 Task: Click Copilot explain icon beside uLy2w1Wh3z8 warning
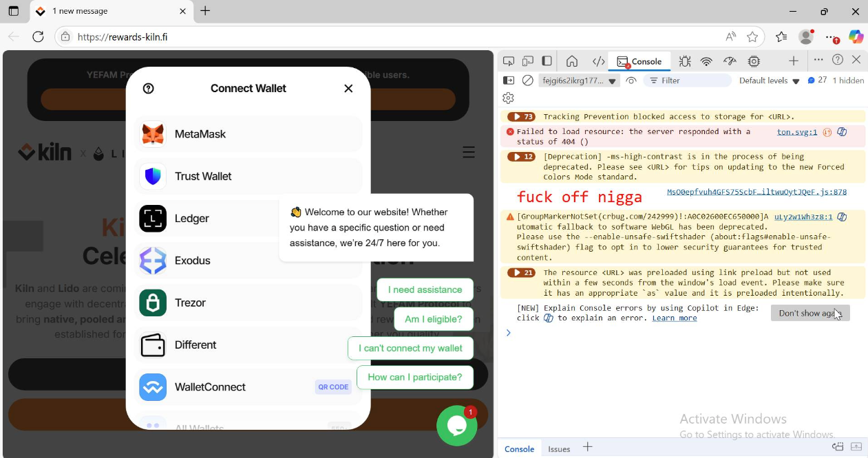[842, 217]
